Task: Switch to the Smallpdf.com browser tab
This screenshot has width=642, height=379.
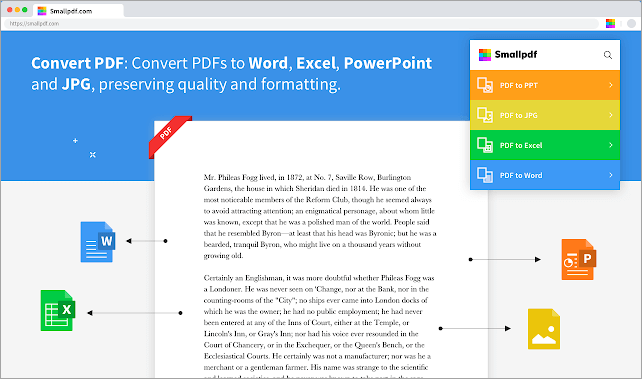Action: click(78, 11)
